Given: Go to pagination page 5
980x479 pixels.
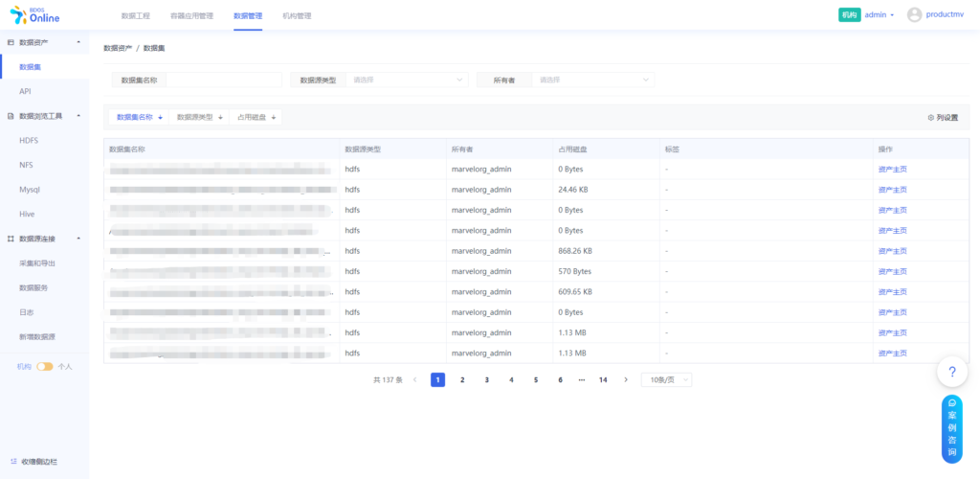Looking at the screenshot, I should pyautogui.click(x=536, y=379).
